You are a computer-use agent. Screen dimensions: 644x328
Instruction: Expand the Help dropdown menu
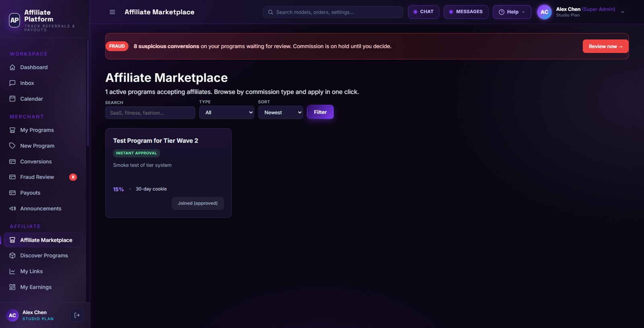coord(512,12)
